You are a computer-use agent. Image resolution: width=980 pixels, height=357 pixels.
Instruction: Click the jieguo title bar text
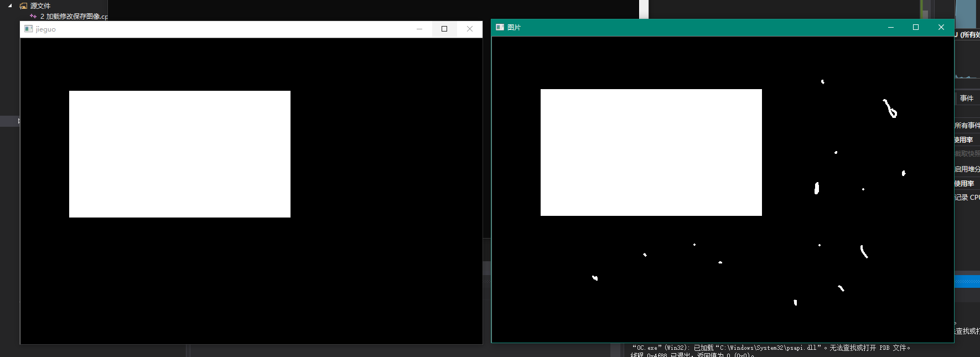(x=46, y=29)
